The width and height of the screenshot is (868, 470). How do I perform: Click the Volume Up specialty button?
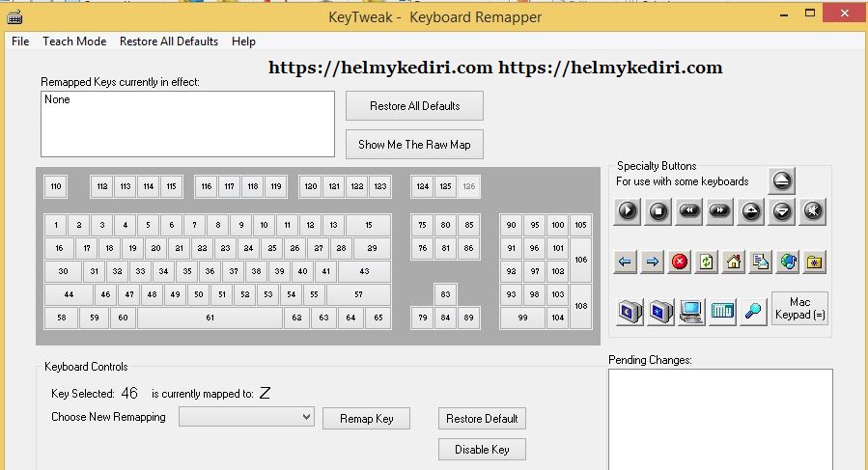click(x=750, y=211)
